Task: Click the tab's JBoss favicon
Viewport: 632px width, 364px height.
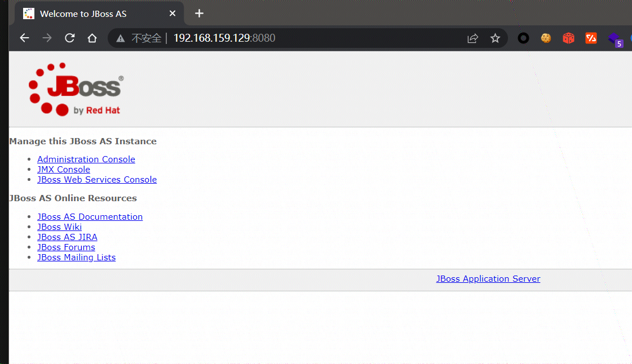Action: coord(29,14)
